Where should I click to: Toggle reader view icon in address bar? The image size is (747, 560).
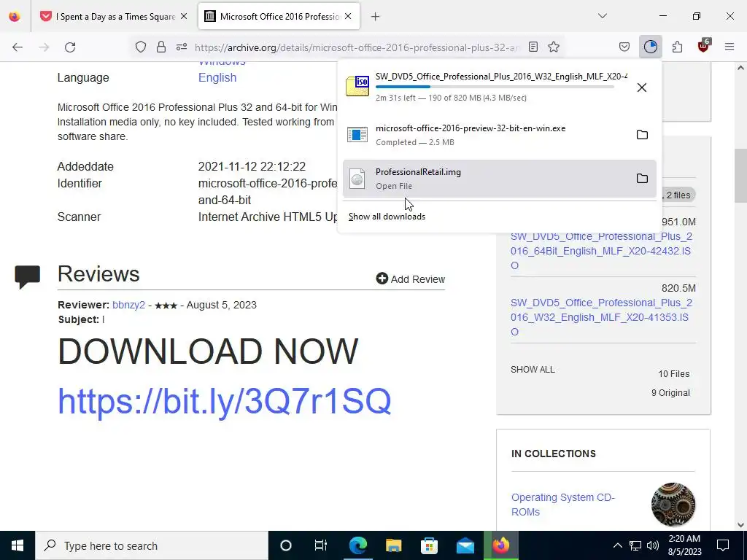click(533, 47)
